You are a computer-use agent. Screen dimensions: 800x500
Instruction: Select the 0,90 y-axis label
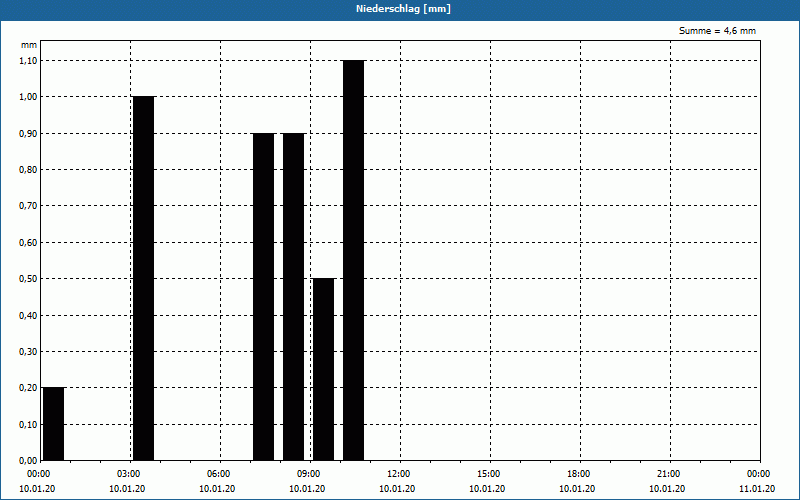[29, 134]
